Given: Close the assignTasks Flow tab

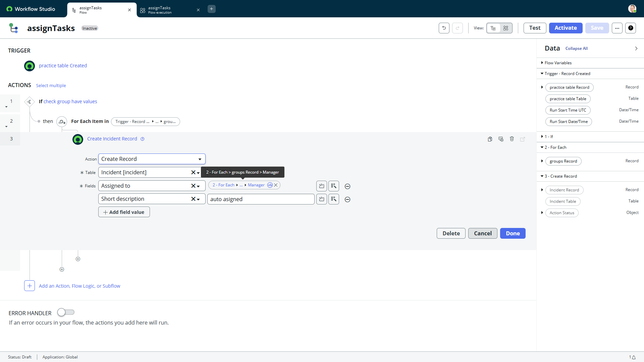Looking at the screenshot, I should coord(129,10).
